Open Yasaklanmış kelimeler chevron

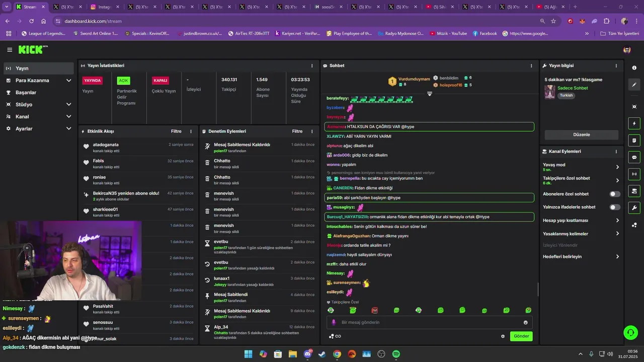coord(617,233)
